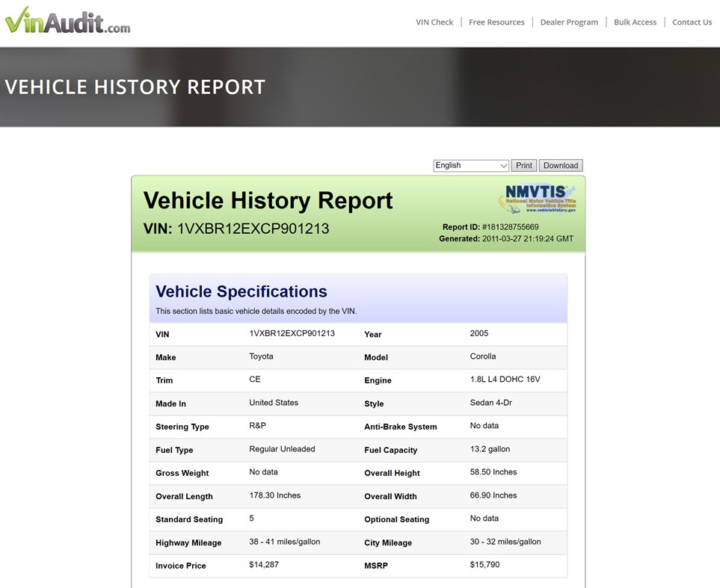This screenshot has height=588, width=720.
Task: Open the VIN Check page
Action: 434,22
